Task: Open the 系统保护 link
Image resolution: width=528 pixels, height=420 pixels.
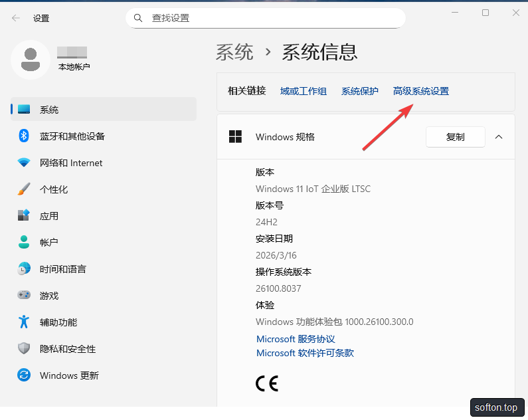Action: tap(359, 91)
